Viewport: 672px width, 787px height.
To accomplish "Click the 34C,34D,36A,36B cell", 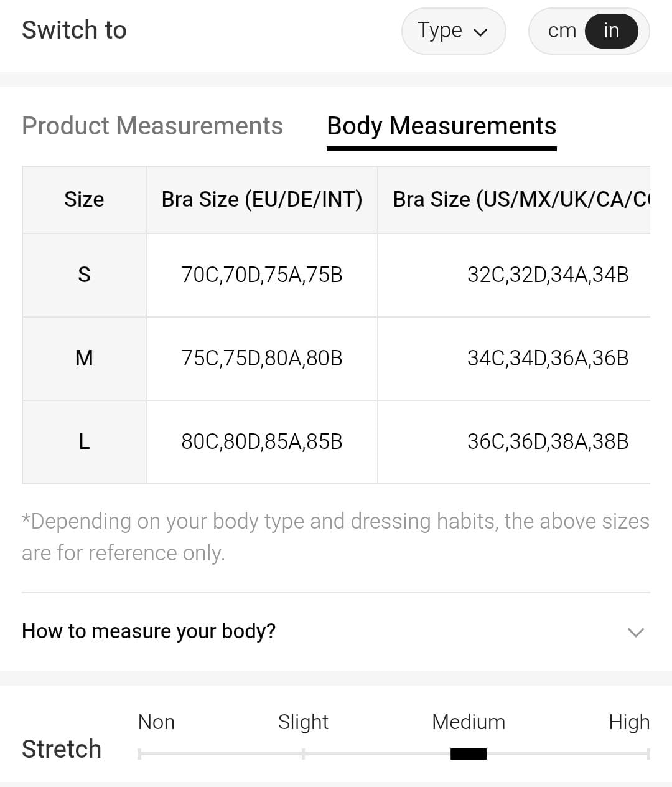I will 548,358.
